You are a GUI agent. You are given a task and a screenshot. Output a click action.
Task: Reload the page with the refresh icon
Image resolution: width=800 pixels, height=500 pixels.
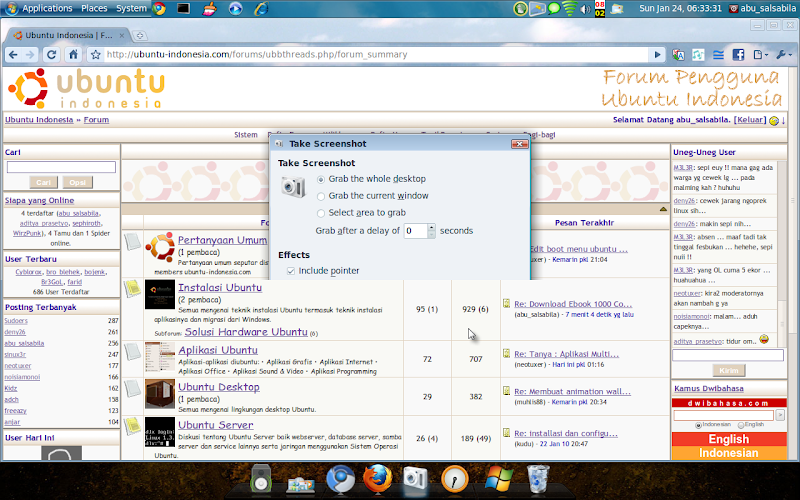51,55
